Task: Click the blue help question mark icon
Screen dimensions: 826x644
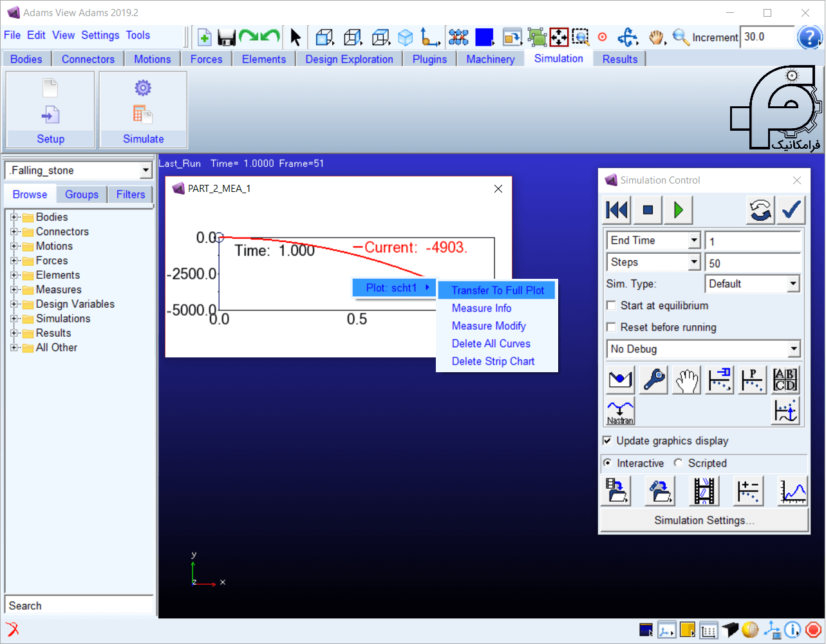Action: tap(809, 37)
